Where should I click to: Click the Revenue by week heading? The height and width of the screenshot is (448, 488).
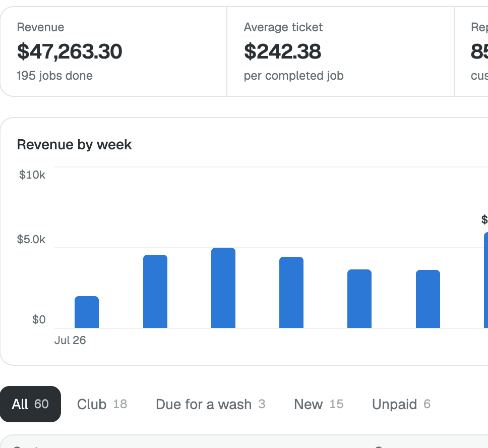click(74, 145)
